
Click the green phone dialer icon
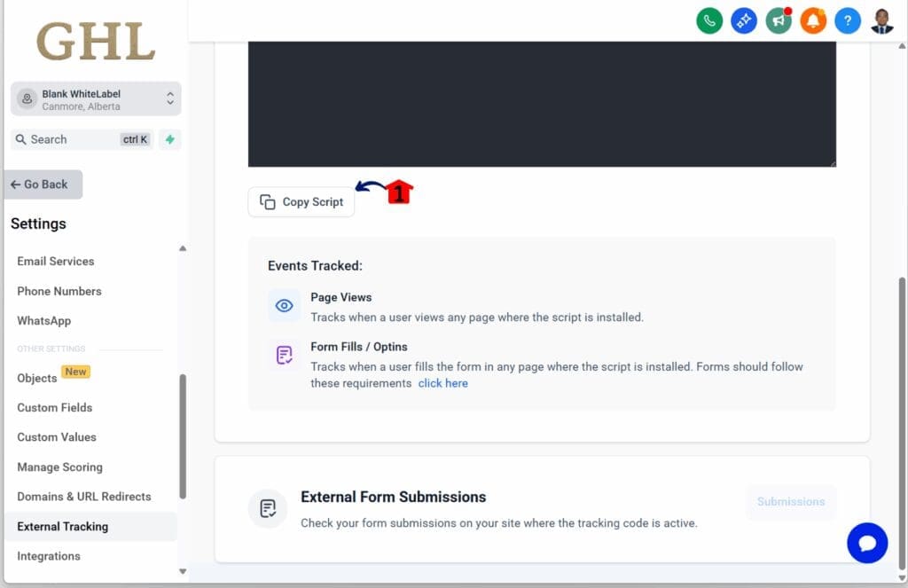click(x=709, y=20)
